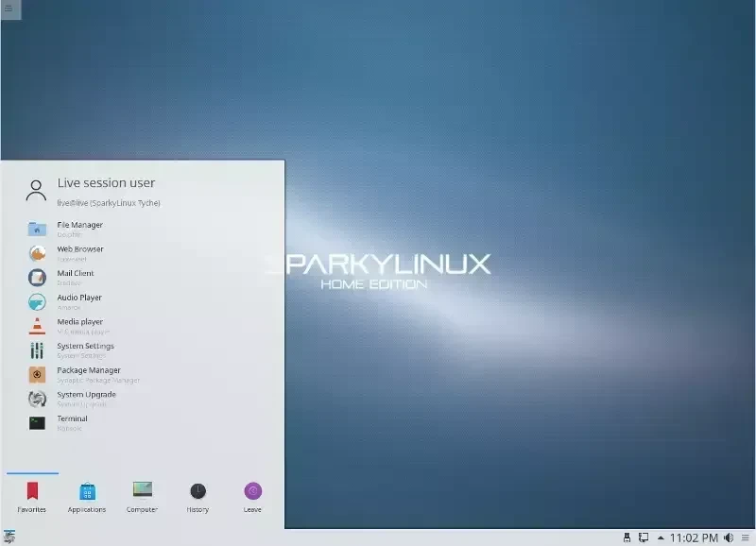Click the removable device notifier tray icon
Viewport: 756px width, 546px height.
(x=627, y=537)
